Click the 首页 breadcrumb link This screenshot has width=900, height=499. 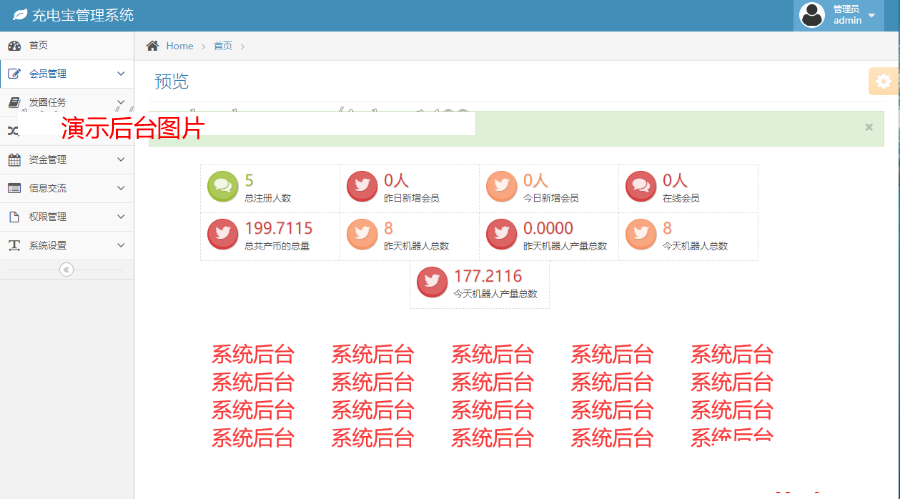222,46
